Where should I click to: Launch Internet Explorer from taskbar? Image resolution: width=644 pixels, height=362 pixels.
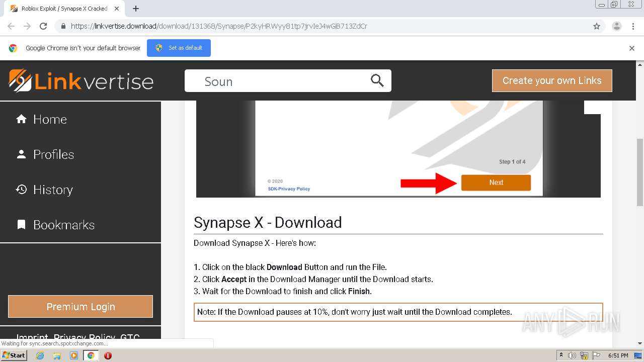(40, 355)
